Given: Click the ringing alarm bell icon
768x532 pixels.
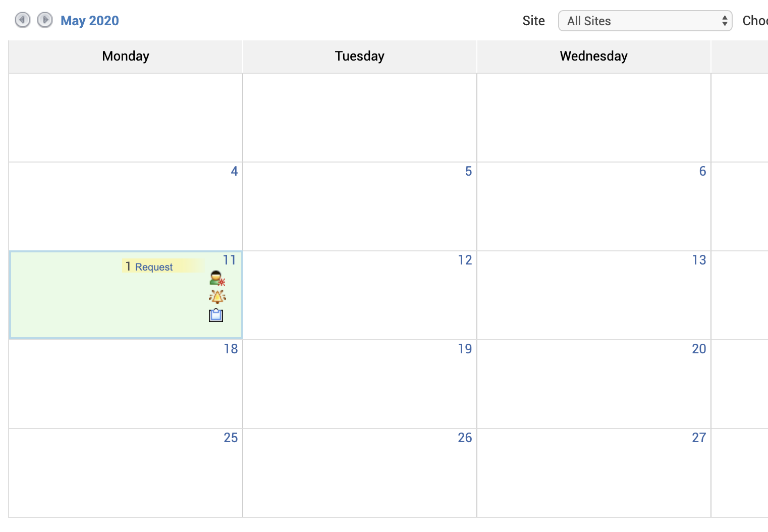Looking at the screenshot, I should (x=217, y=297).
